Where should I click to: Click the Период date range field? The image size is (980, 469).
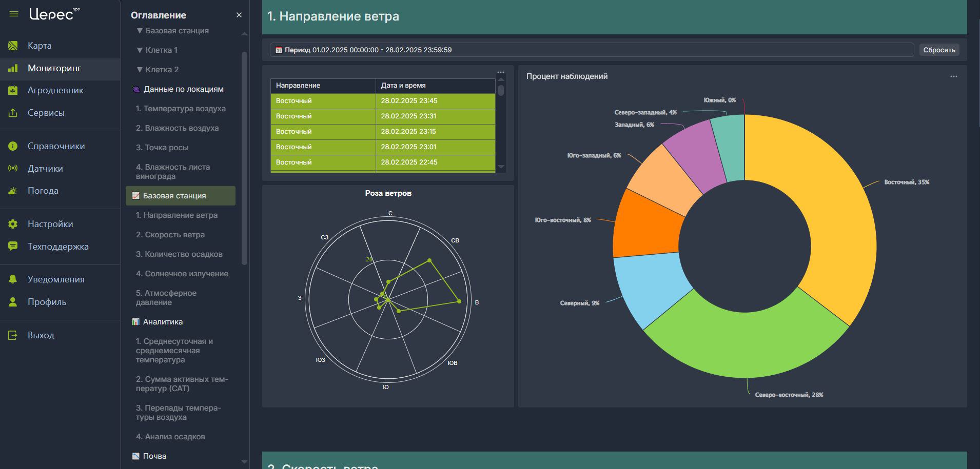click(592, 50)
